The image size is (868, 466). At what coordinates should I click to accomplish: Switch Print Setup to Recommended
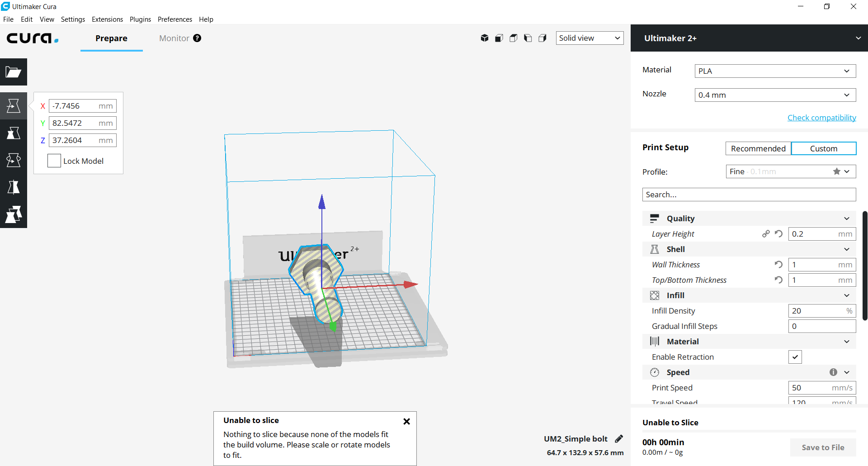[758, 148]
